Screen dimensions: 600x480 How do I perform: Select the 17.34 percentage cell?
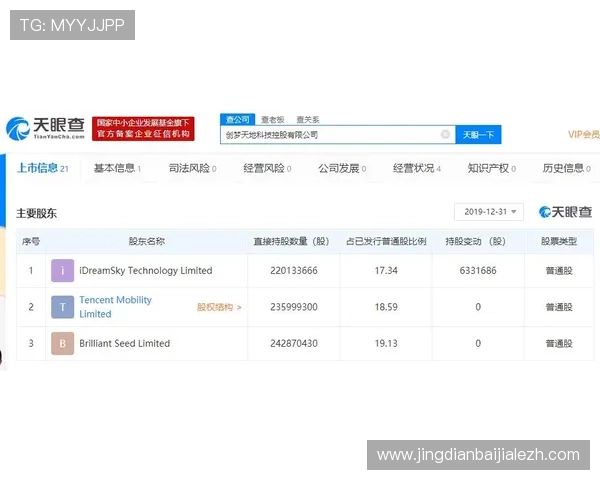(x=386, y=271)
